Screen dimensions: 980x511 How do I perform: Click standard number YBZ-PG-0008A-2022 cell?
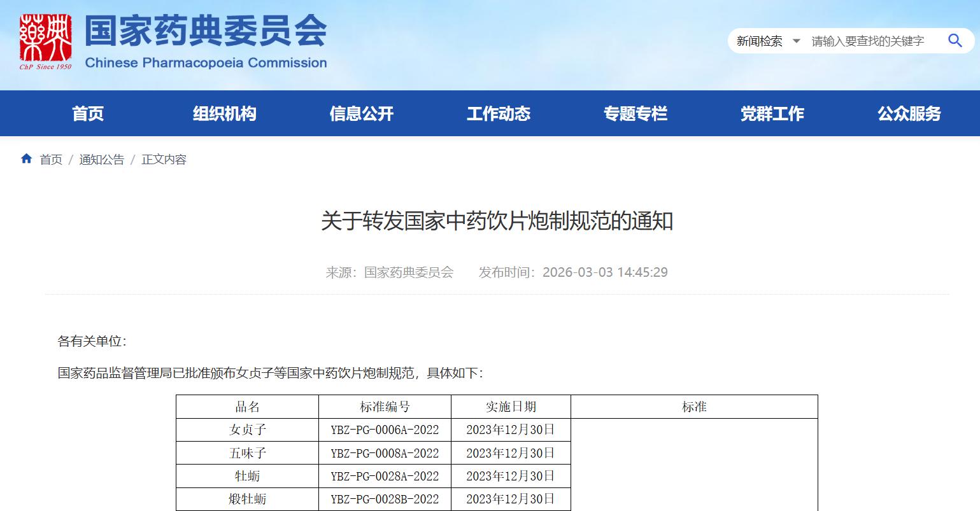click(x=385, y=453)
